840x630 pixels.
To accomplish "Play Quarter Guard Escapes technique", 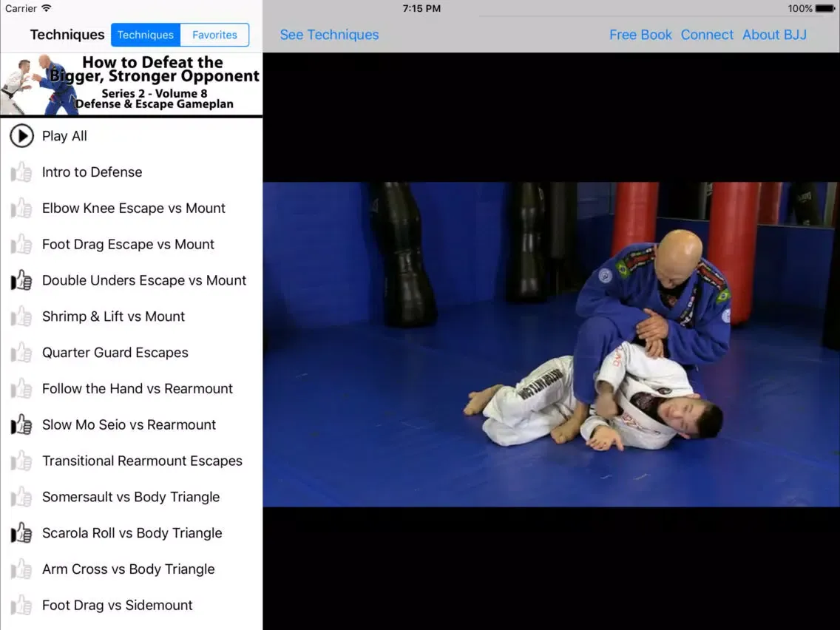I will tap(115, 353).
